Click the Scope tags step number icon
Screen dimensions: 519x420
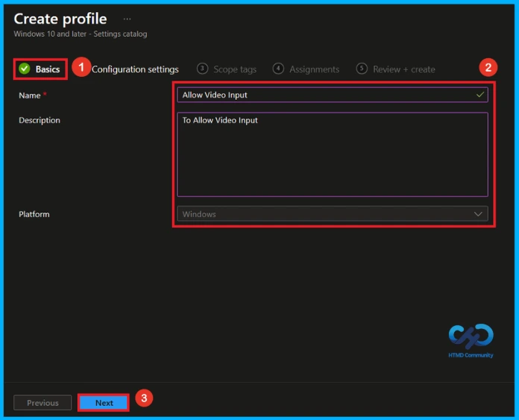point(202,69)
